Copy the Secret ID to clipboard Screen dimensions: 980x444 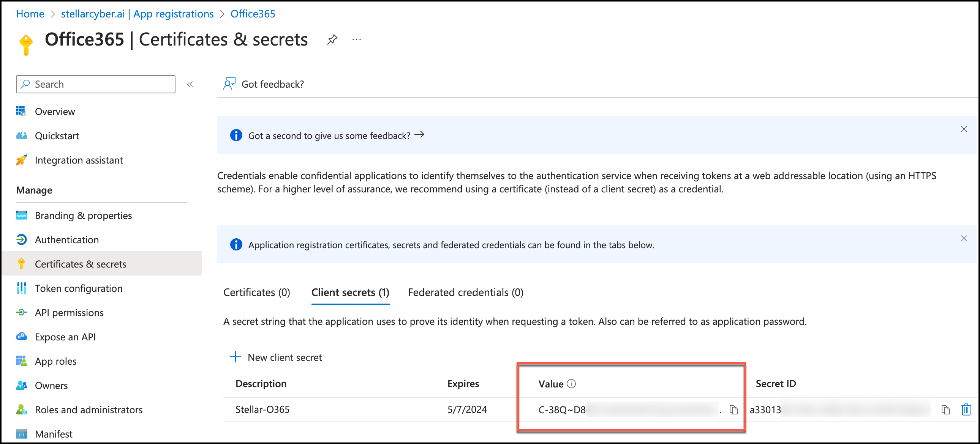click(945, 409)
